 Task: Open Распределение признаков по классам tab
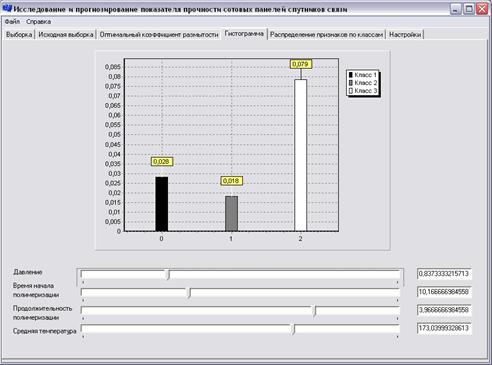tap(326, 34)
